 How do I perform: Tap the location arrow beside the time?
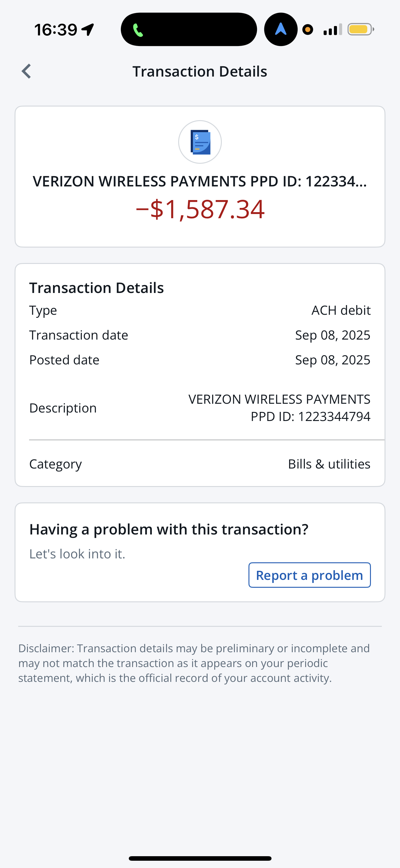(88, 30)
